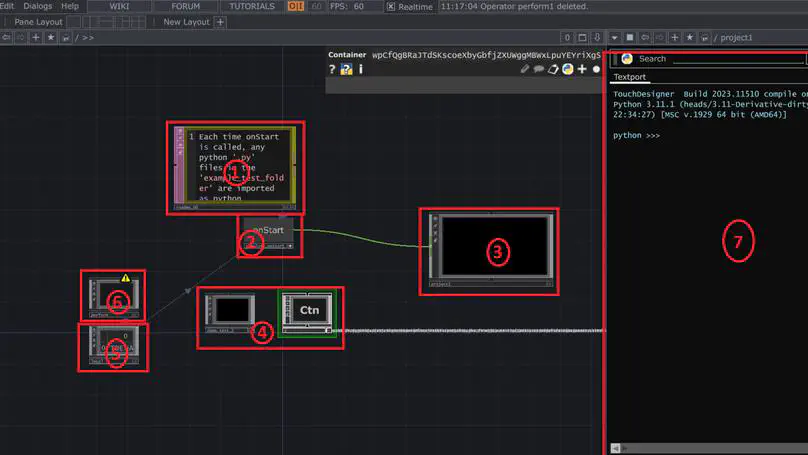
Task: Switch to the Textport tab
Action: pyautogui.click(x=629, y=77)
